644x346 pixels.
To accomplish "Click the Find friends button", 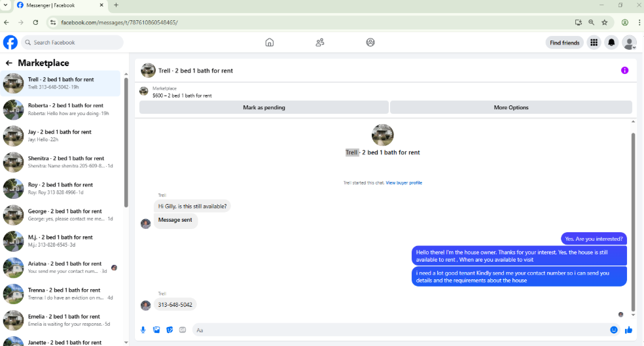I will tap(564, 43).
